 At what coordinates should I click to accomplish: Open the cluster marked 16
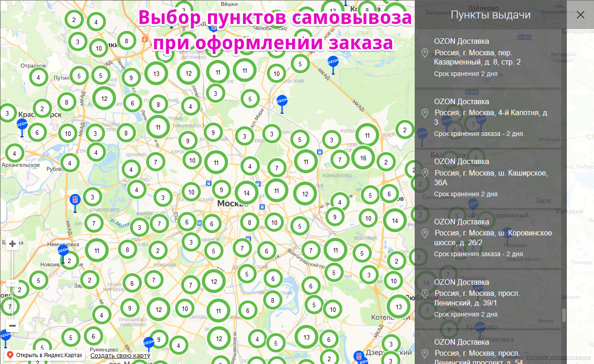click(363, 158)
